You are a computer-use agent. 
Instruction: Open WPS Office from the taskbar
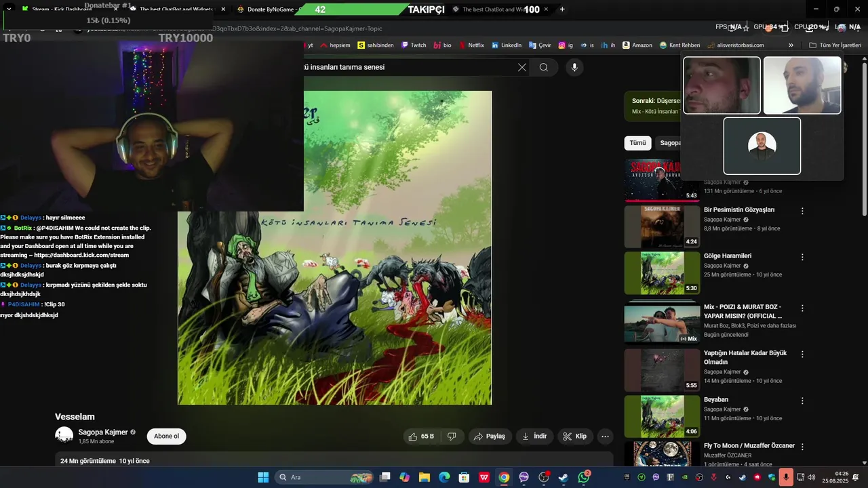(x=484, y=477)
